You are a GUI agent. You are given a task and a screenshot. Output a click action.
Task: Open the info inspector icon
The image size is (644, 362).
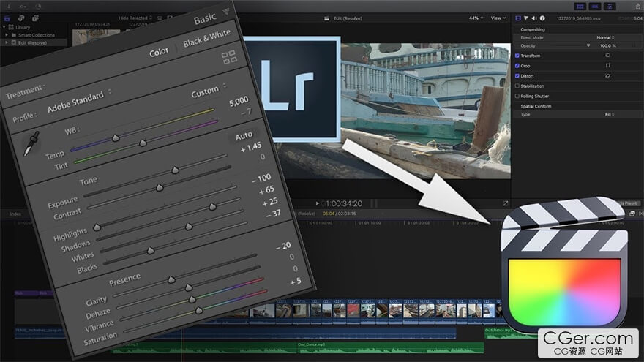click(542, 18)
